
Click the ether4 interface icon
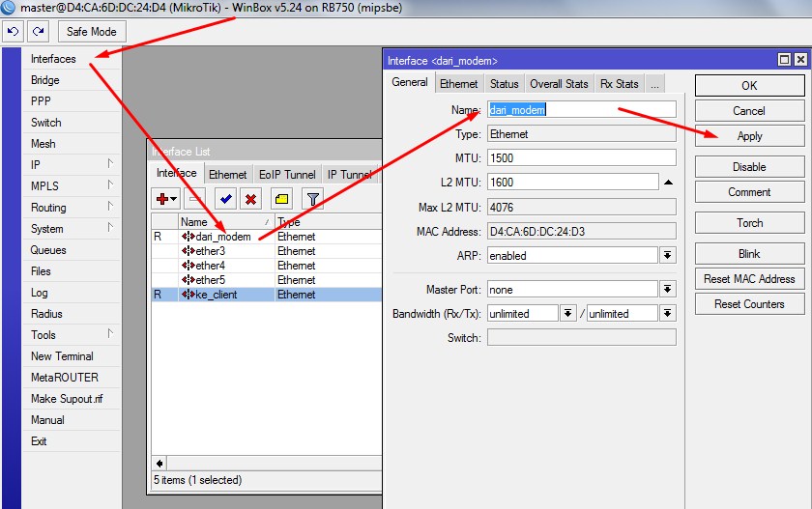click(x=188, y=266)
